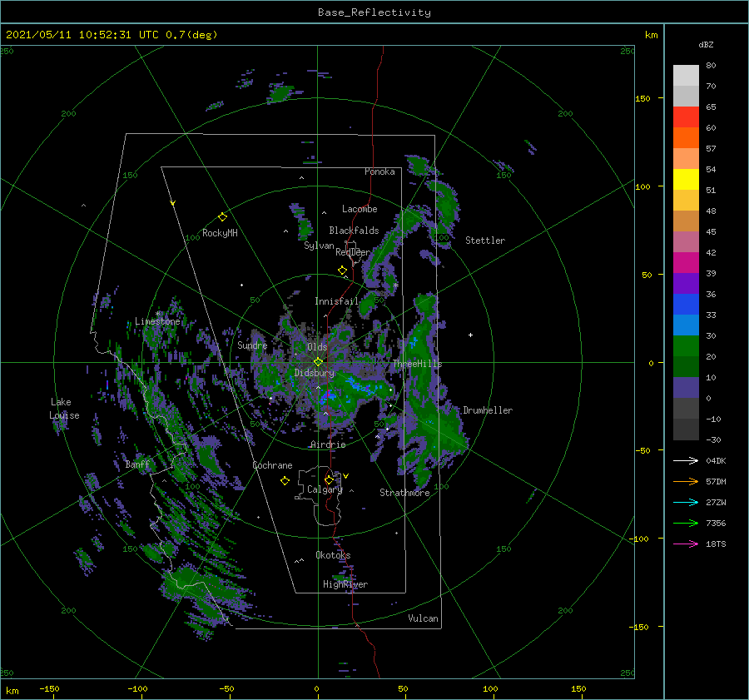Click the green 7356 arrow in the legend

(x=686, y=524)
